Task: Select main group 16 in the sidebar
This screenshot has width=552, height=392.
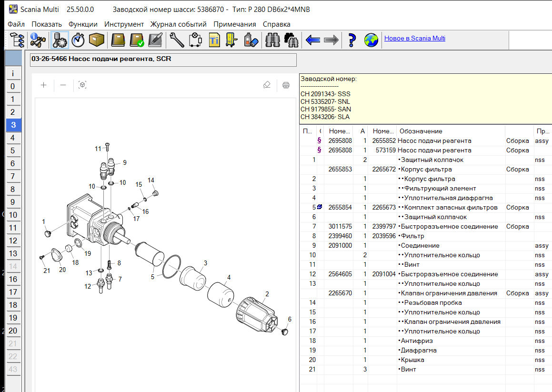Action: tap(13, 279)
